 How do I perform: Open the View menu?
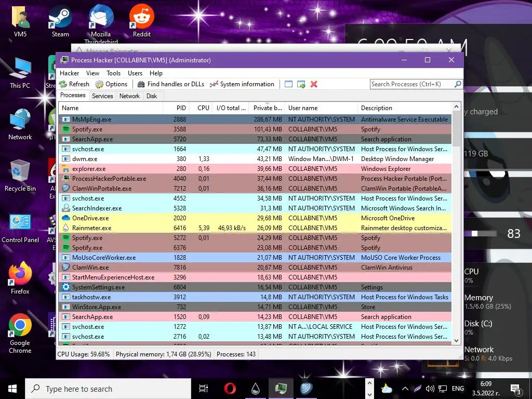click(92, 73)
